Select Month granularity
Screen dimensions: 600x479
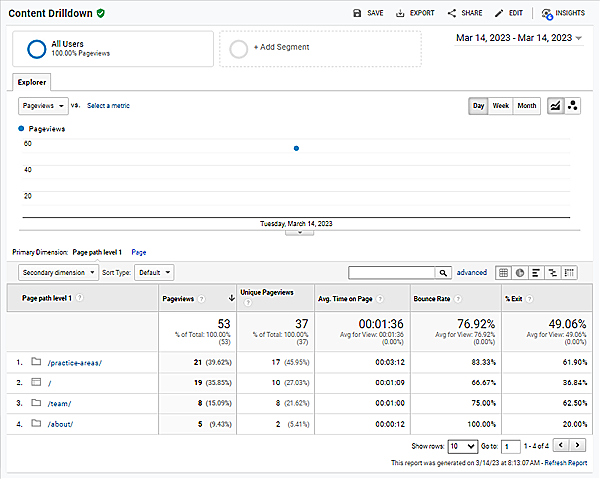[x=527, y=106]
